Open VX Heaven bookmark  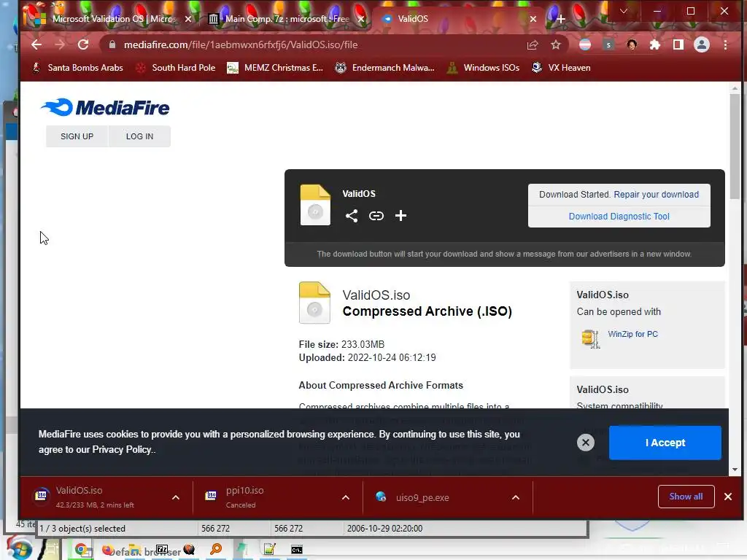coord(561,68)
